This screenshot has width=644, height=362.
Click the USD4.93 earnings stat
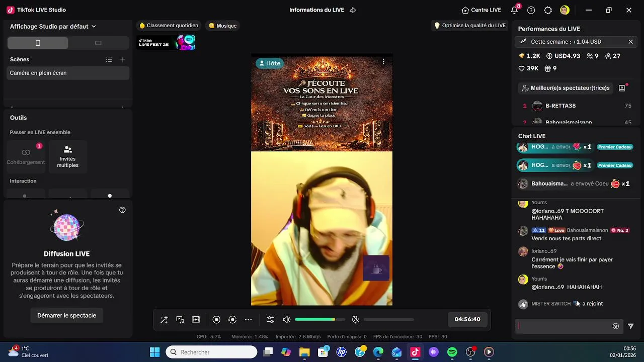tap(563, 56)
